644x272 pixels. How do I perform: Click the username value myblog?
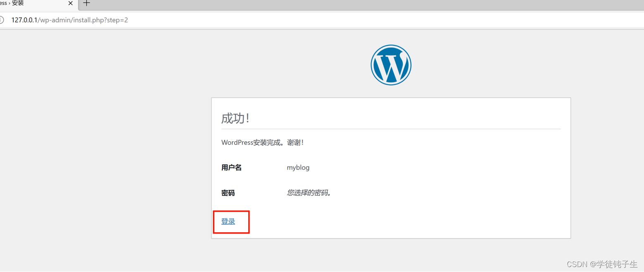pyautogui.click(x=298, y=167)
